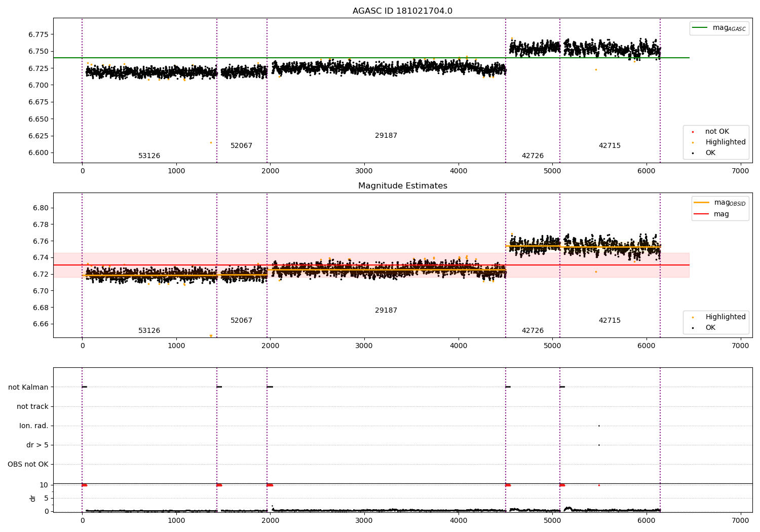Screen dimensions: 760x532
Task: Click the 'Ion. rad.' axis label
Action: click(x=34, y=426)
